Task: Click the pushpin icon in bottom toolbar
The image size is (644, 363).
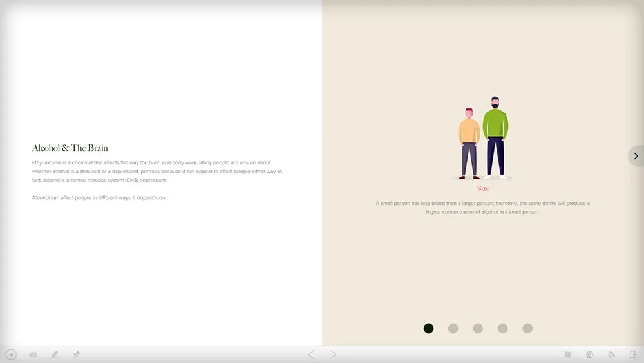Action: [x=77, y=354]
